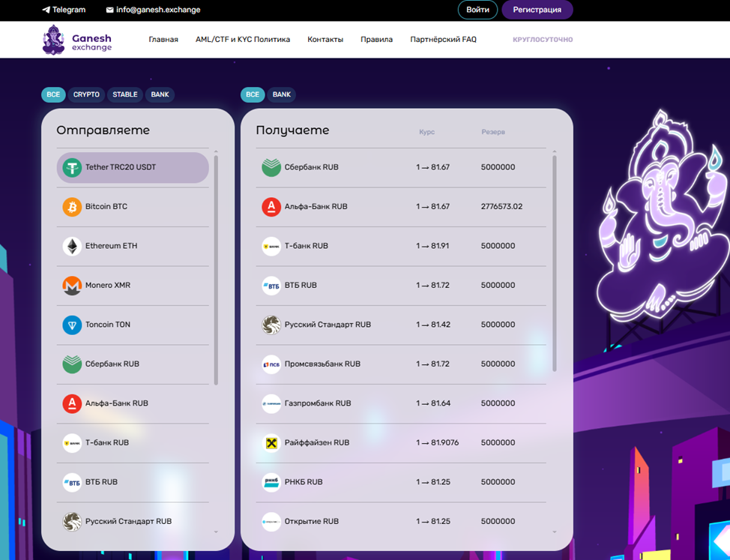Open AML/CTF и KYC Политика page
The height and width of the screenshot is (560, 730).
[243, 40]
